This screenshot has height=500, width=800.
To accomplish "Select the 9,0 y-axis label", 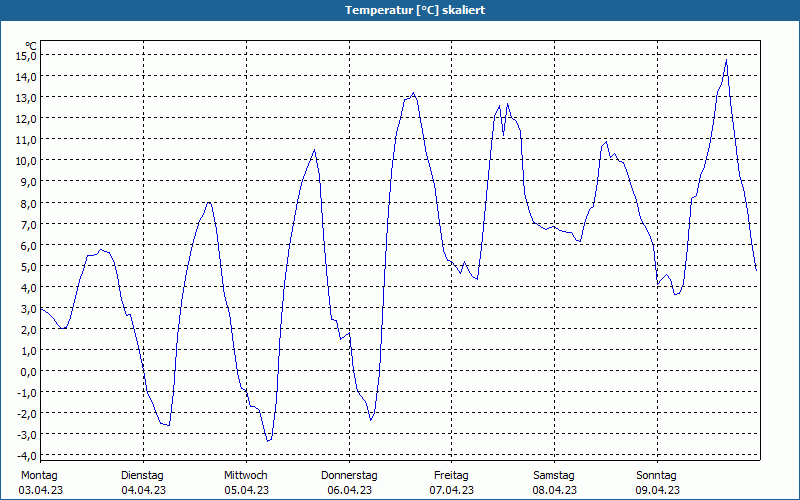I will tap(30, 182).
